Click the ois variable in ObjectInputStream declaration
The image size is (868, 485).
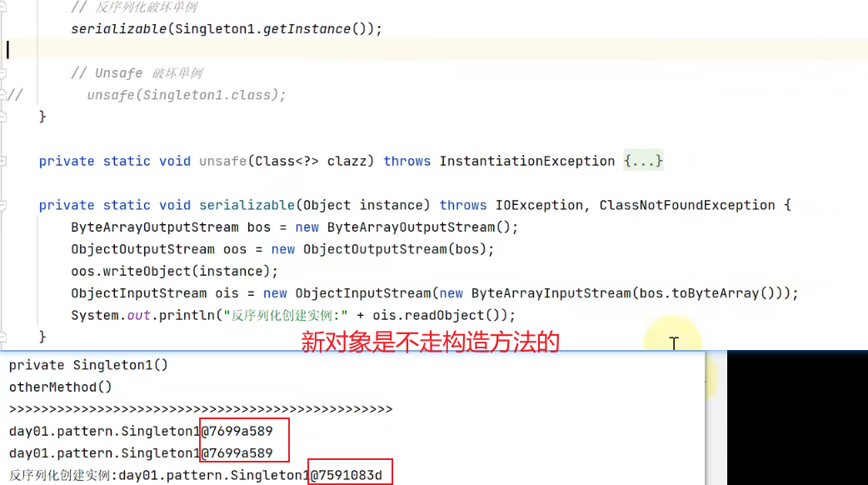[227, 293]
